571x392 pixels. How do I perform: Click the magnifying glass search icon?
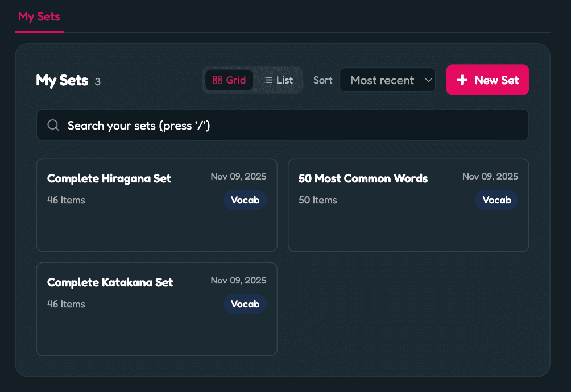pos(53,126)
